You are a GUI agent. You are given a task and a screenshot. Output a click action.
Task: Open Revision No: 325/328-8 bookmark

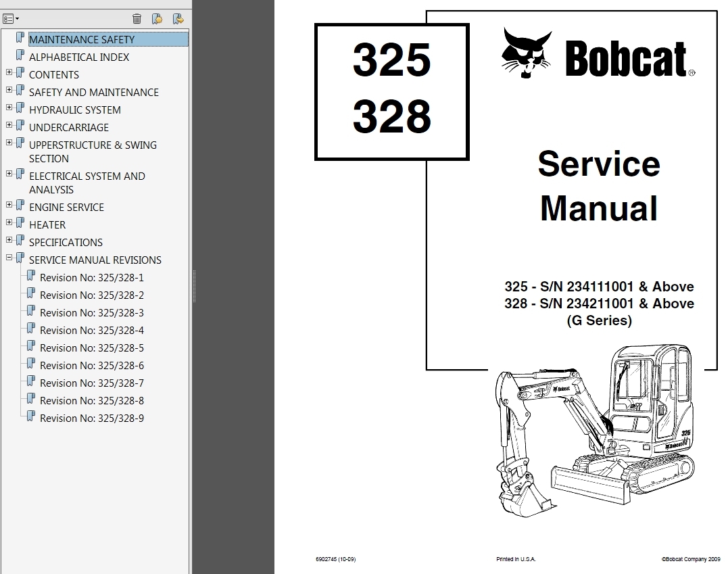click(x=92, y=401)
